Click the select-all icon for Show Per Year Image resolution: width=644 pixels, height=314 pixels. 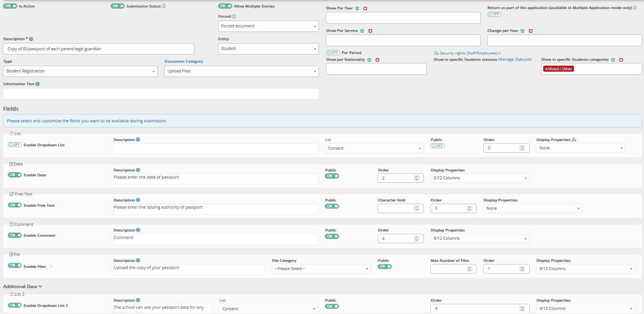click(357, 8)
